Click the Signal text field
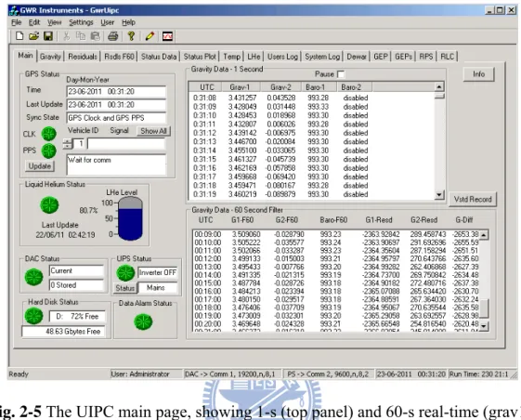521x420 pixels. click(x=126, y=144)
